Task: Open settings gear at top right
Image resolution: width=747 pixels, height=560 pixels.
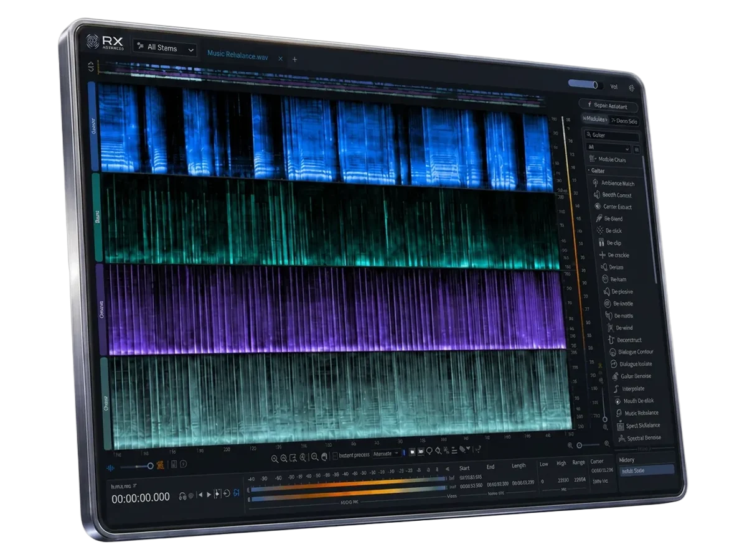Action: tap(632, 89)
